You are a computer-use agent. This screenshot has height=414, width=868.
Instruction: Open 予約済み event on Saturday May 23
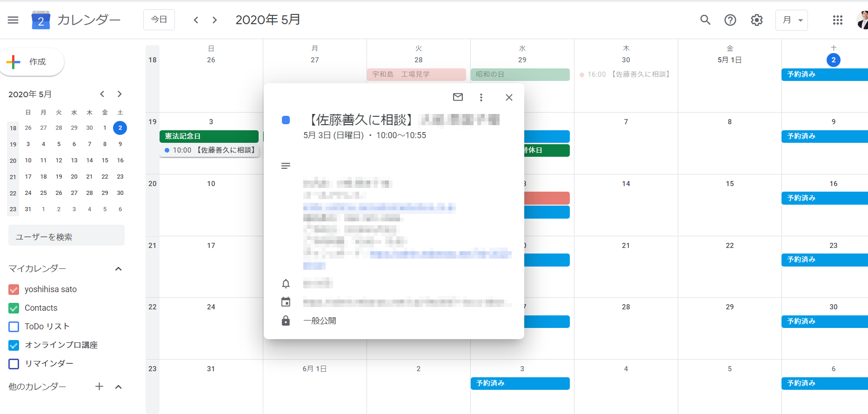coord(825,260)
